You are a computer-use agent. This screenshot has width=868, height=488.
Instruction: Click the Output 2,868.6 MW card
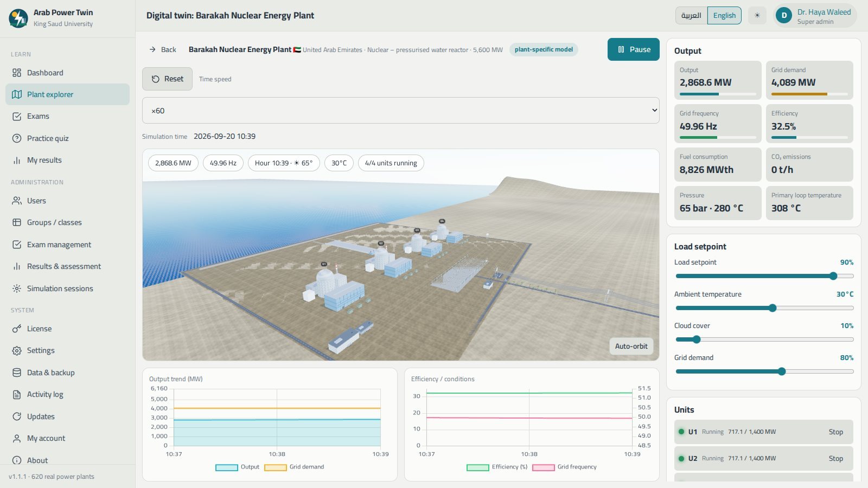718,80
